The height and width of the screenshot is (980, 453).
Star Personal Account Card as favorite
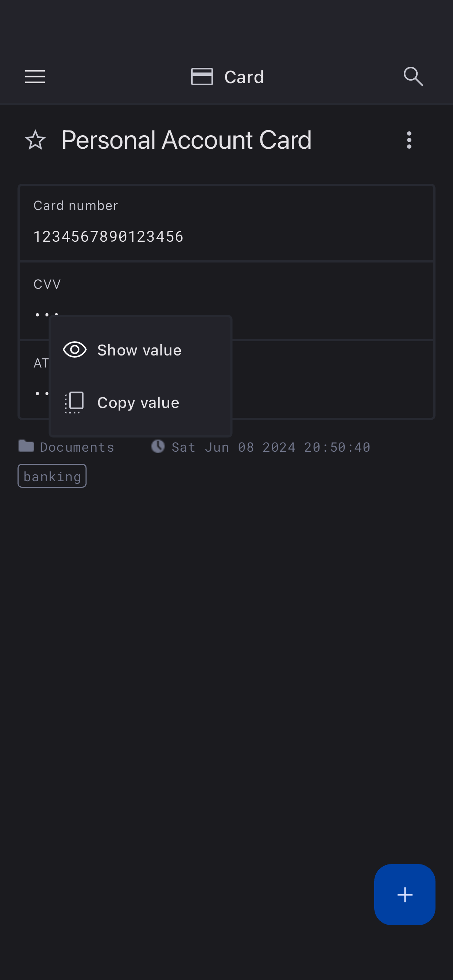tap(35, 140)
